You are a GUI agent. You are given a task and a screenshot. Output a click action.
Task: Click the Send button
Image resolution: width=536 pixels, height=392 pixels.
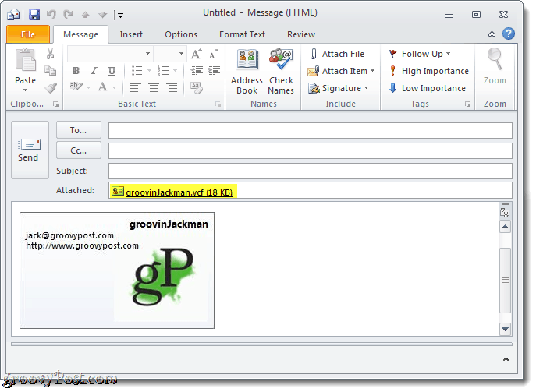point(30,150)
